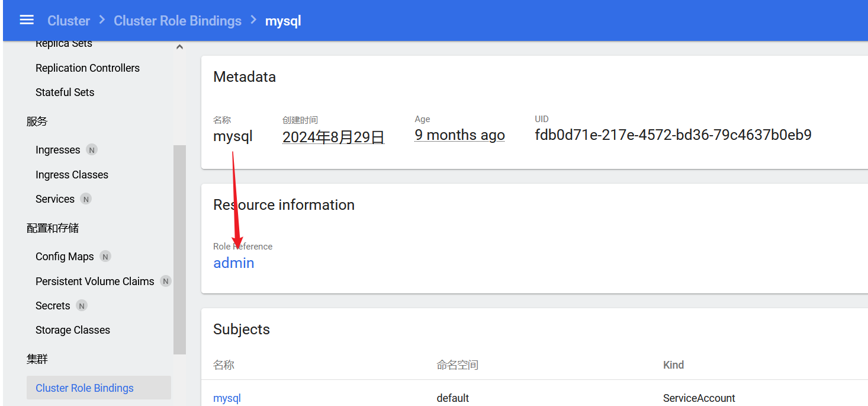Click the 配置和存储 sidebar section header
The width and height of the screenshot is (868, 406).
point(53,228)
